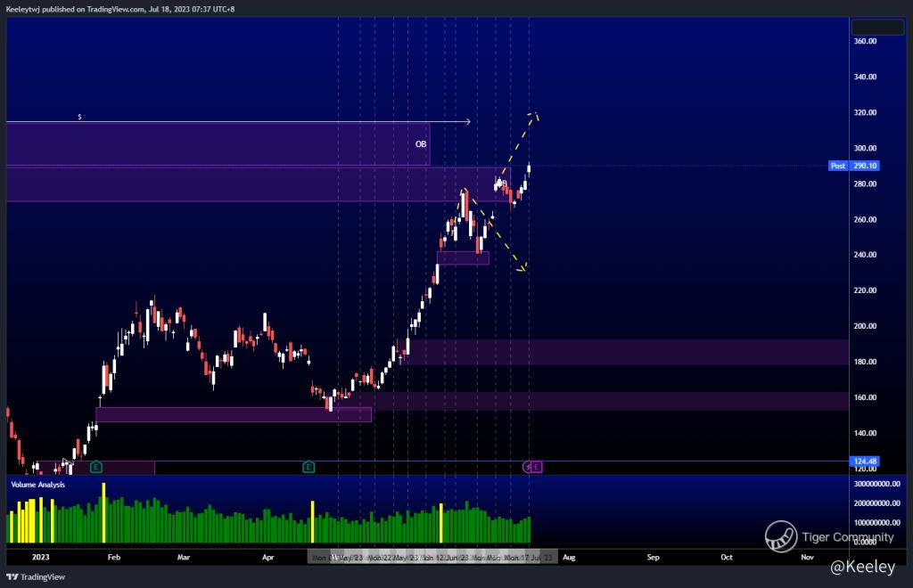Image resolution: width=913 pixels, height=588 pixels.
Task: Click the 240.00 price axis label
Action: pos(865,255)
